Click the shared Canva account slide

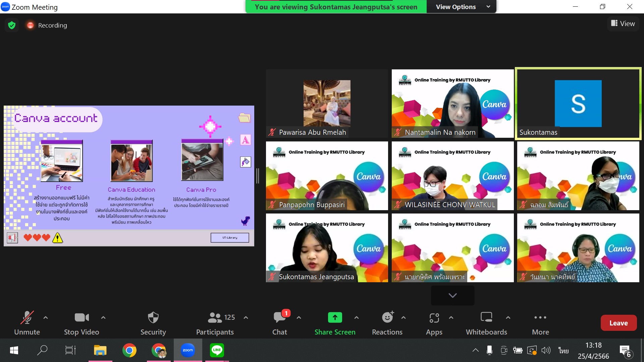[129, 176]
